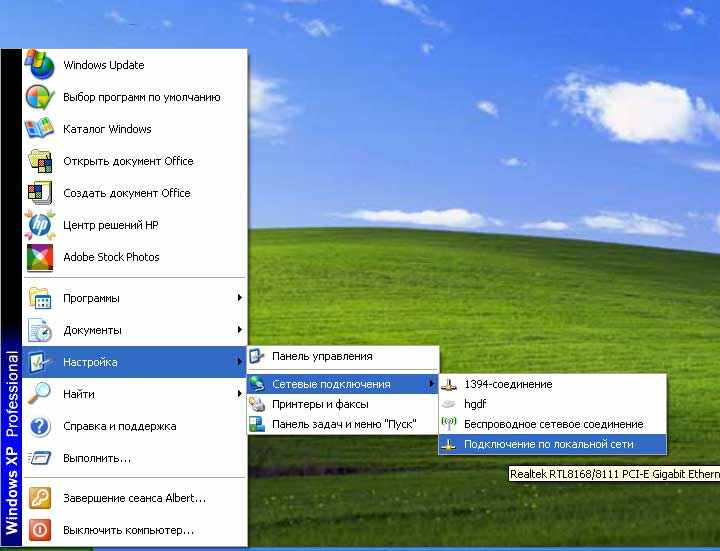Open Панель задач и меню "Пуск"
The width and height of the screenshot is (720, 551).
[x=343, y=424]
